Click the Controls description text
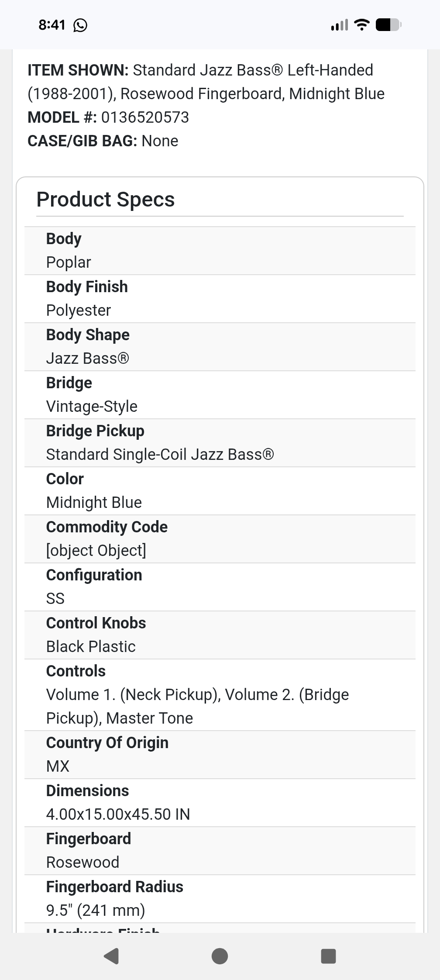440x980 pixels. pyautogui.click(x=197, y=706)
